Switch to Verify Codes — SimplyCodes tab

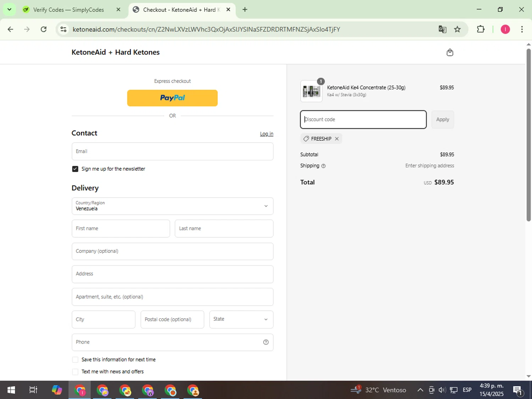coord(68,10)
